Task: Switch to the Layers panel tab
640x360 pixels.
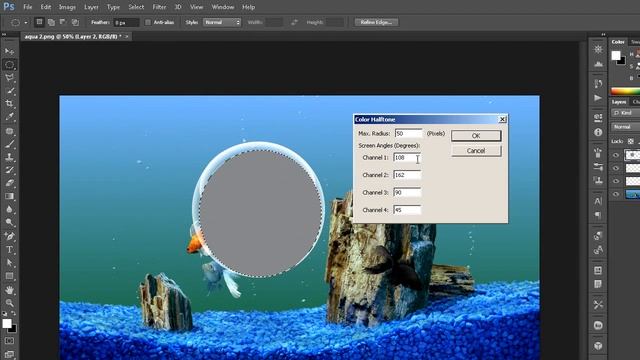Action: point(619,102)
